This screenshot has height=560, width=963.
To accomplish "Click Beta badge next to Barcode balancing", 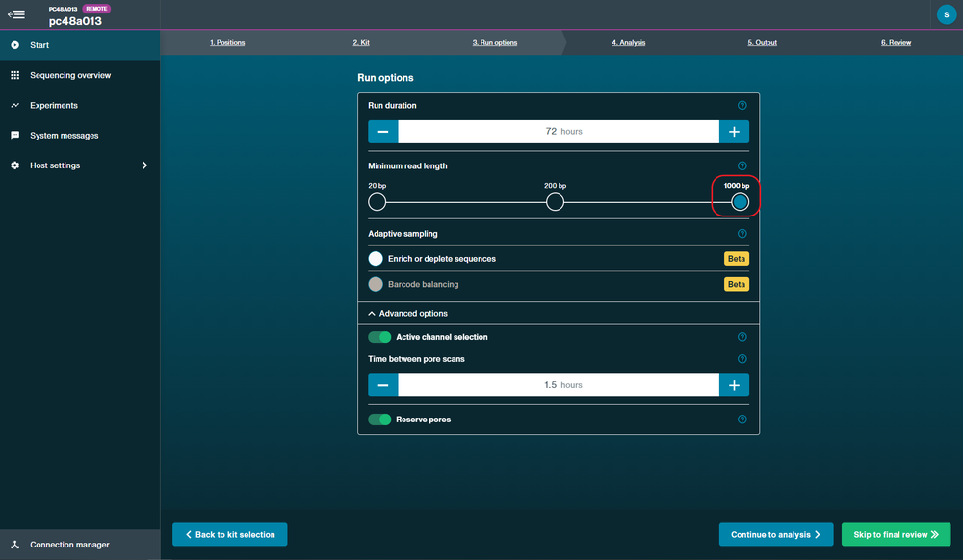I will coord(737,284).
